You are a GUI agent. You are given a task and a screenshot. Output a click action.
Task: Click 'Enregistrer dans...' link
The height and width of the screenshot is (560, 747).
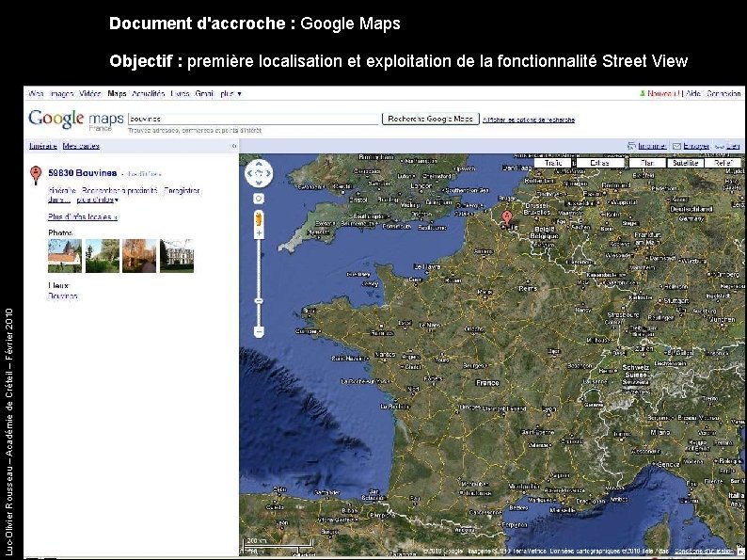click(x=182, y=191)
